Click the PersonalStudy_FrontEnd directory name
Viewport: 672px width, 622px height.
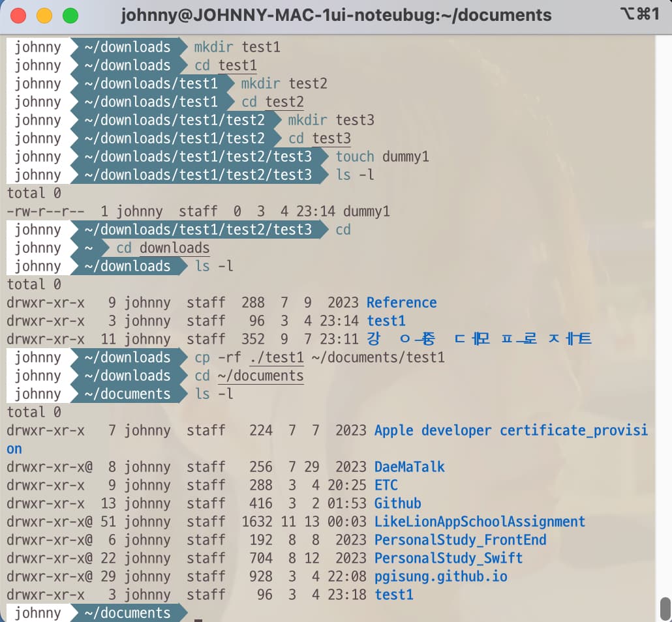[x=460, y=540]
